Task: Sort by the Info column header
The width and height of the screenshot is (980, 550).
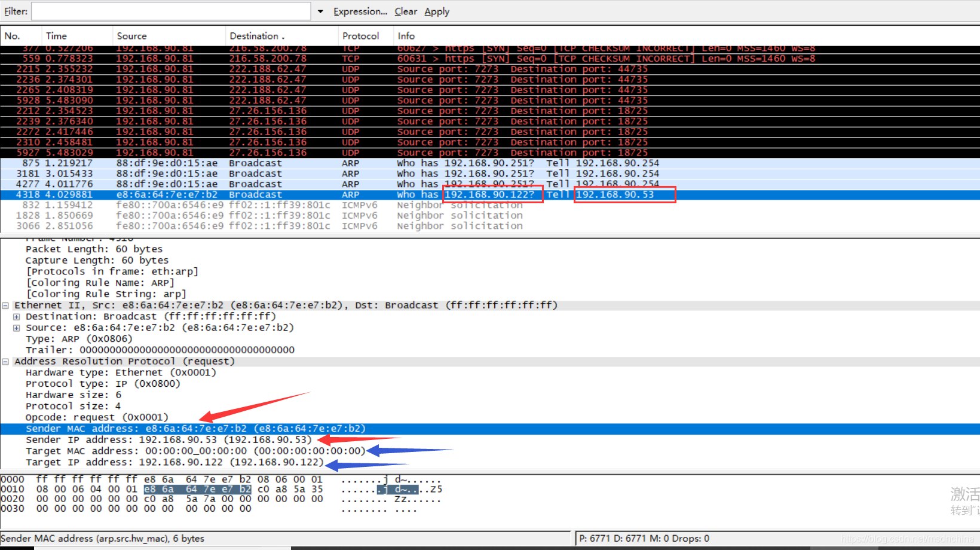Action: point(687,36)
